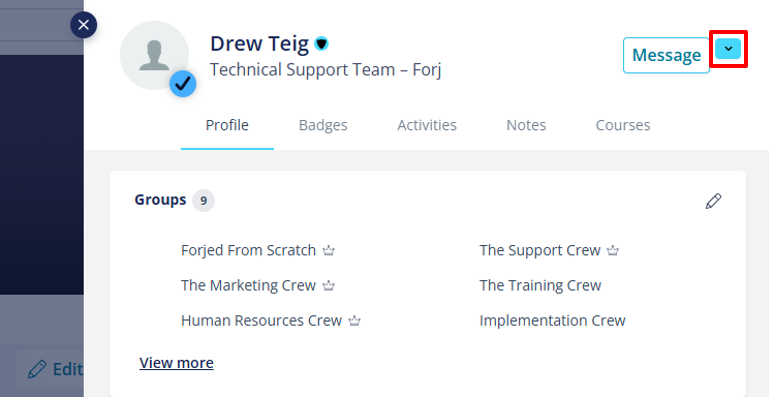Close the profile panel with X icon
The image size is (769, 402).
point(84,25)
